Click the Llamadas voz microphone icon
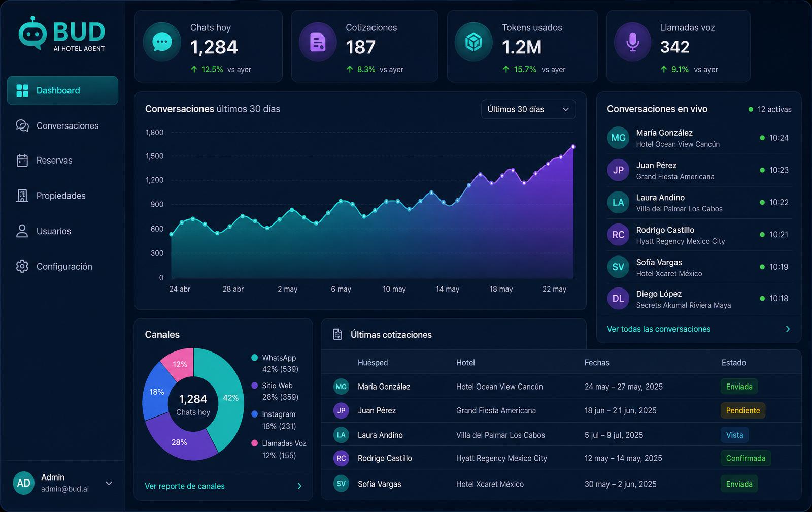This screenshot has height=512, width=812. (x=633, y=42)
